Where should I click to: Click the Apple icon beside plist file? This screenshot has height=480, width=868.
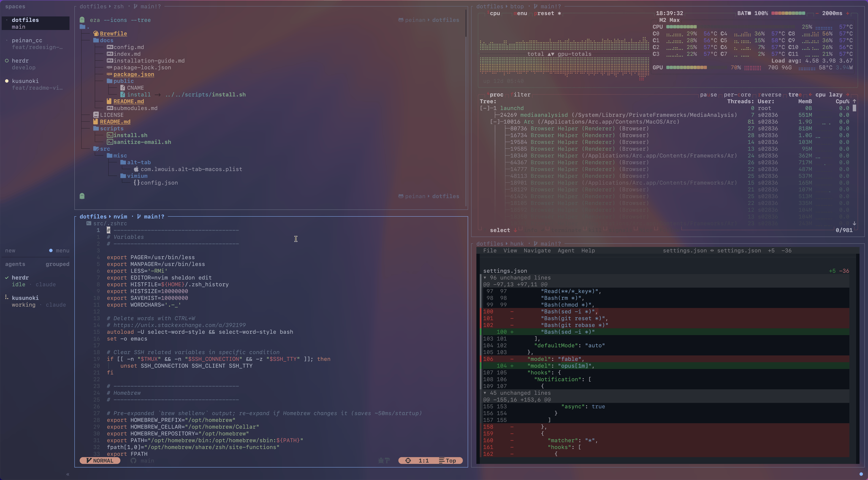pos(136,169)
